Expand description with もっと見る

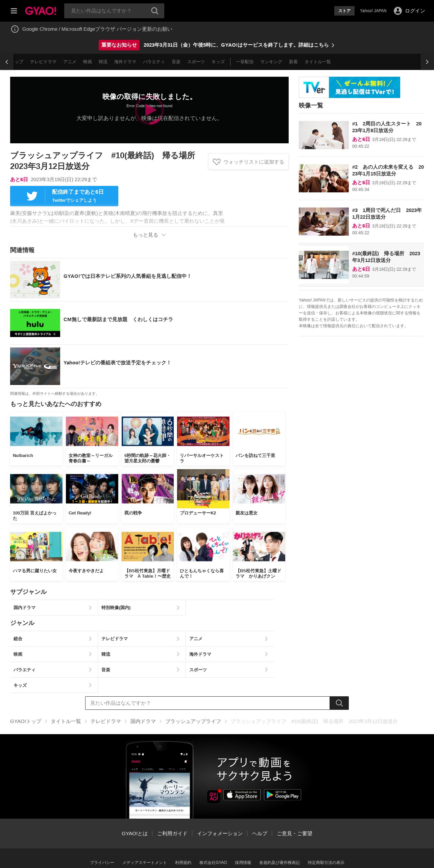coord(149,235)
